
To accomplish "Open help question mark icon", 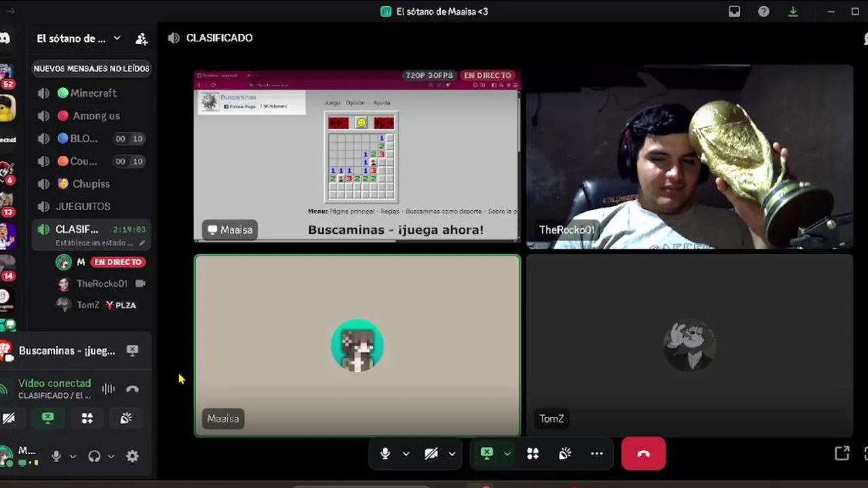I will 764,12.
